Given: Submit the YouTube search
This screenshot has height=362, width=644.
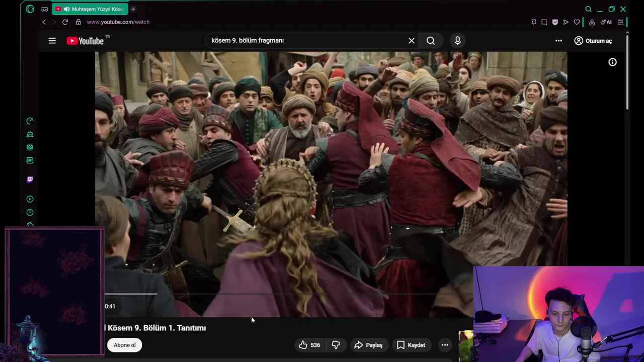Looking at the screenshot, I should [431, 41].
